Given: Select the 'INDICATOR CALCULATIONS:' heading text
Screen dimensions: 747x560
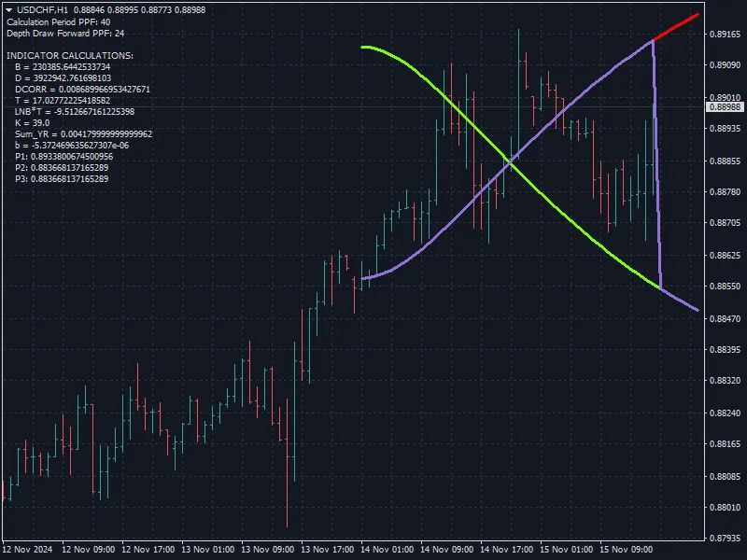Looking at the screenshot, I should (69, 56).
